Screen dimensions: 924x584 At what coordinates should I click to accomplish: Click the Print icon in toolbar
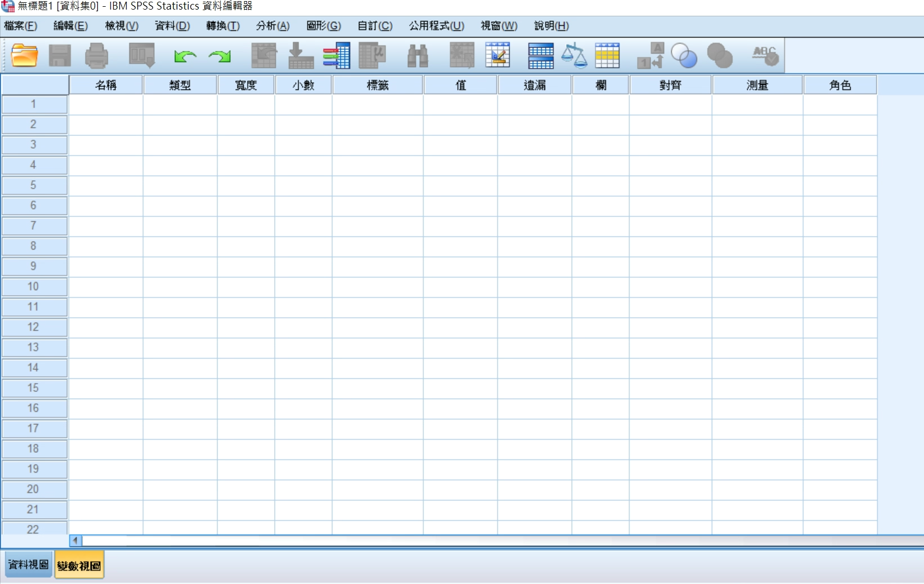97,56
